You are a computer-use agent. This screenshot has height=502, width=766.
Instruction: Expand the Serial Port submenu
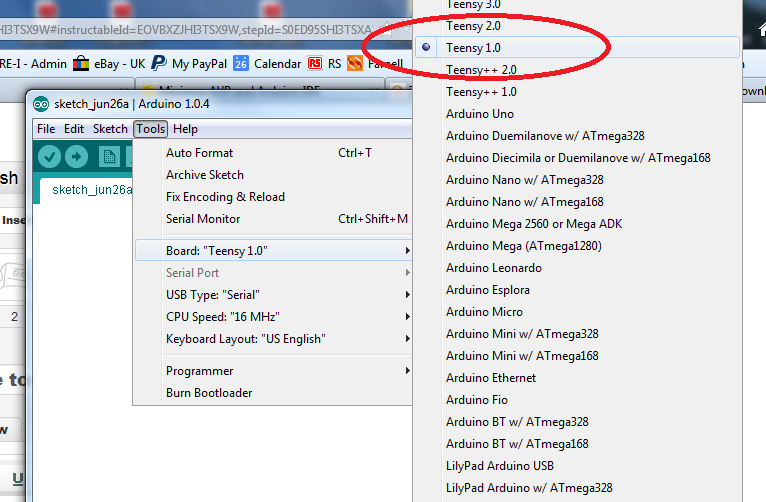272,272
